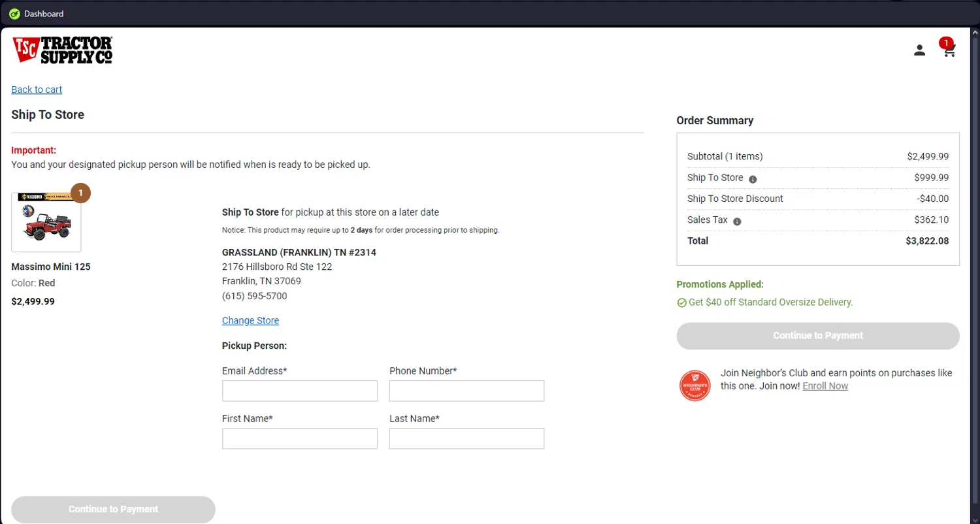Viewport: 980px width, 524px height.
Task: Click the quantity badge on product thumbnail
Action: 80,193
